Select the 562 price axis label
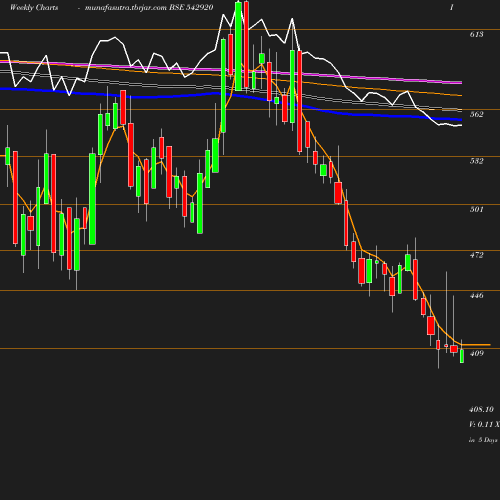The height and width of the screenshot is (500, 500). point(476,114)
